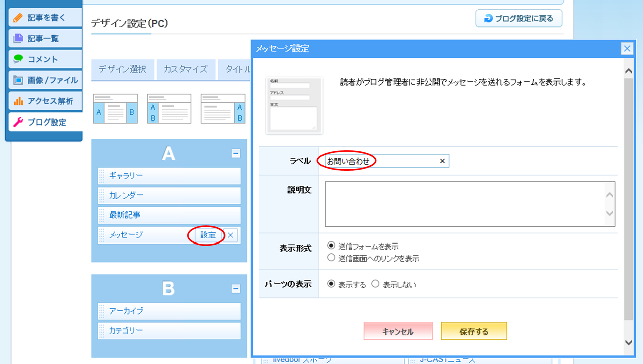Click the 説明文 text area

(470, 204)
